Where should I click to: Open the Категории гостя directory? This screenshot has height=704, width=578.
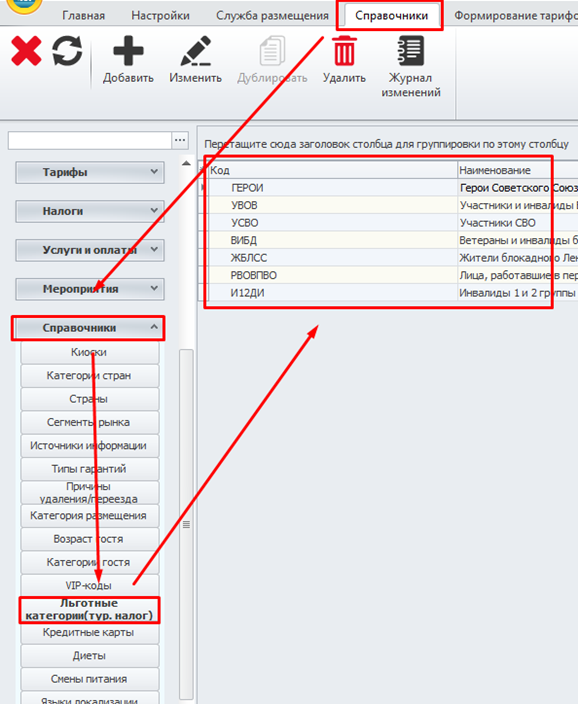(89, 562)
